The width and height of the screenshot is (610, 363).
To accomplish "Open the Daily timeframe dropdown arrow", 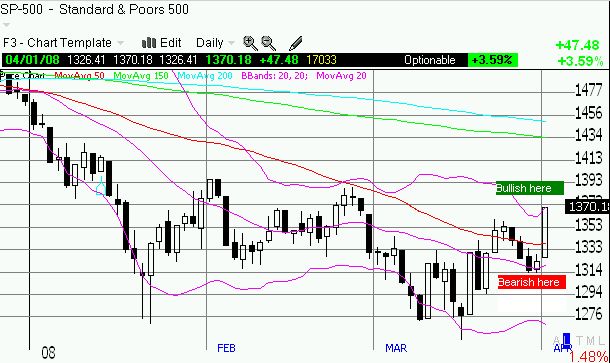I will [231, 43].
